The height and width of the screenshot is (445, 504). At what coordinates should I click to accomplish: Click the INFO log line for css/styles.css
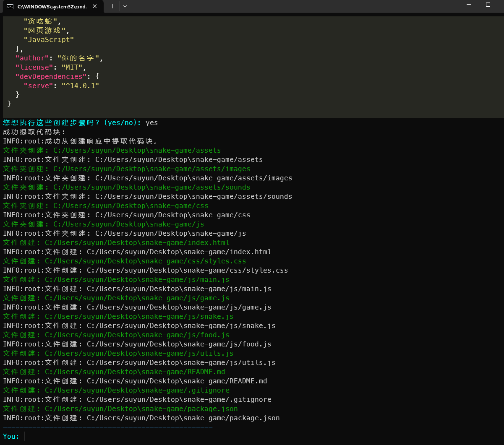point(145,271)
